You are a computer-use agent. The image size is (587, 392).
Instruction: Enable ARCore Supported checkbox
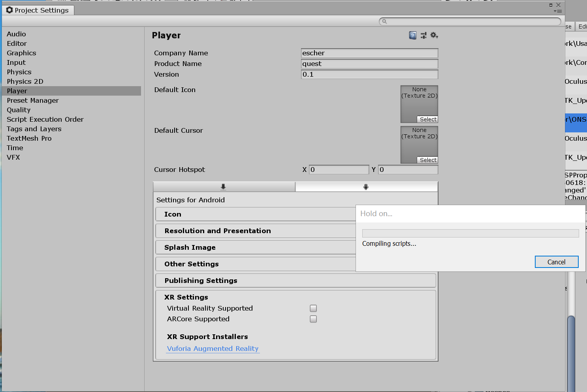[x=313, y=319]
